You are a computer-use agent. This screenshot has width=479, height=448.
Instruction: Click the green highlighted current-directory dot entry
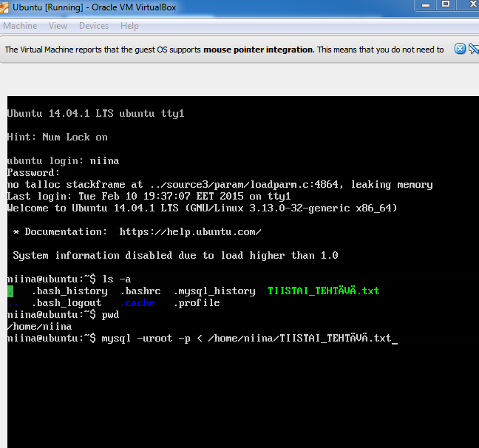click(x=10, y=291)
